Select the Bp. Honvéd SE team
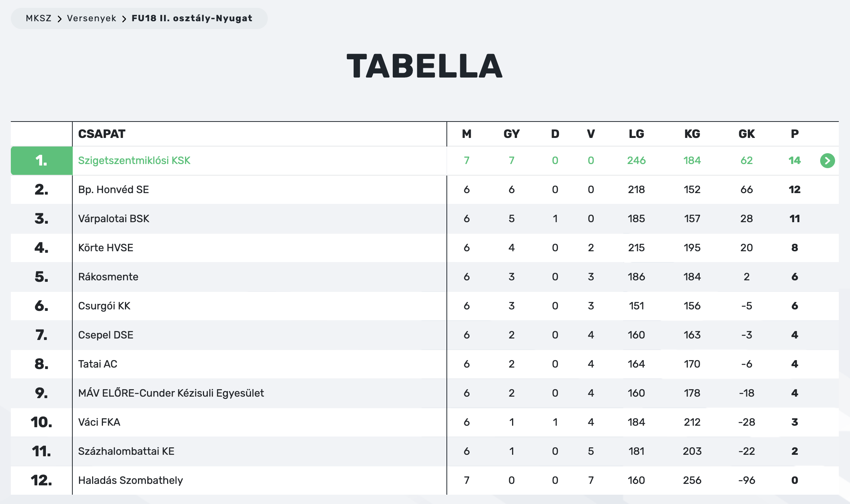Screen dimensions: 850x504 [x=113, y=190]
